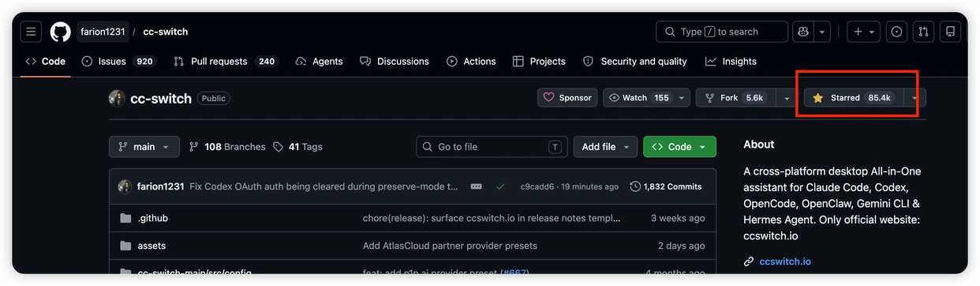Viewport: 980px width, 286px height.
Task: Open the Insights tab
Action: 731,61
